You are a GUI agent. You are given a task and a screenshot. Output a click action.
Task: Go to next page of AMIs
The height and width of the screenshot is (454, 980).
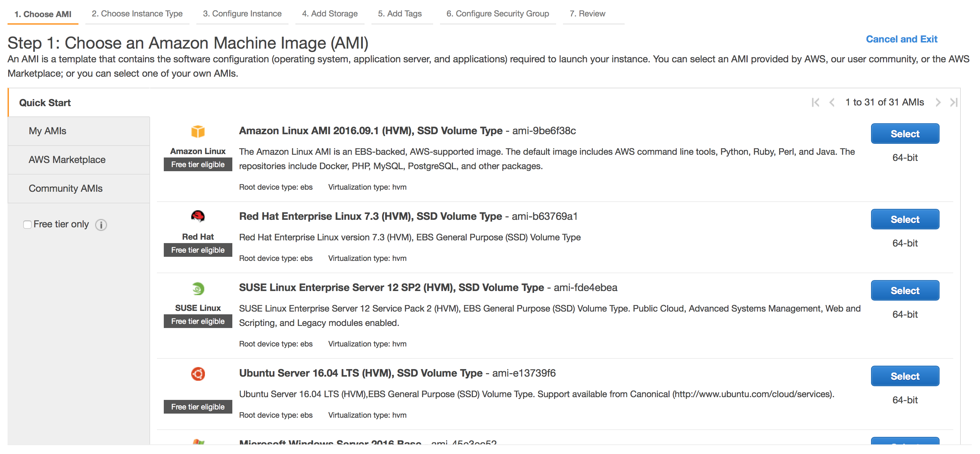point(938,102)
